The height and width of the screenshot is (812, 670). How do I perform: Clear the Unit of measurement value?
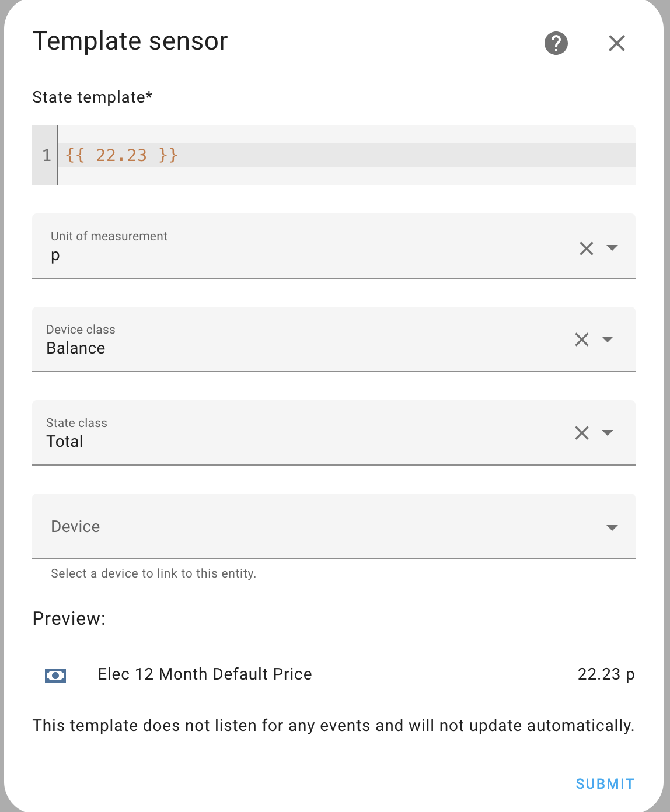[586, 249]
